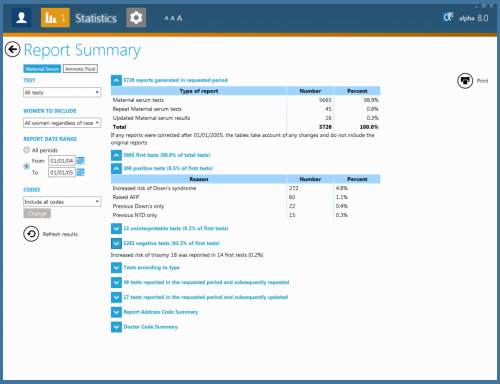
Task: Click the 'Tests according to type' heading text
Action: tap(152, 267)
